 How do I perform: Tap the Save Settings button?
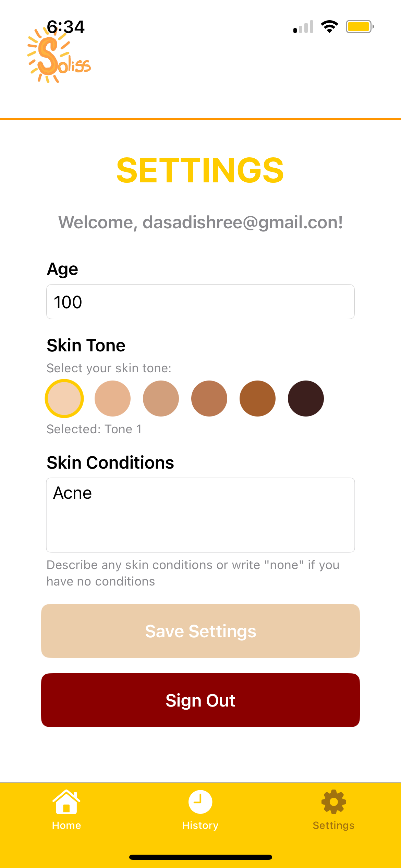coord(200,631)
